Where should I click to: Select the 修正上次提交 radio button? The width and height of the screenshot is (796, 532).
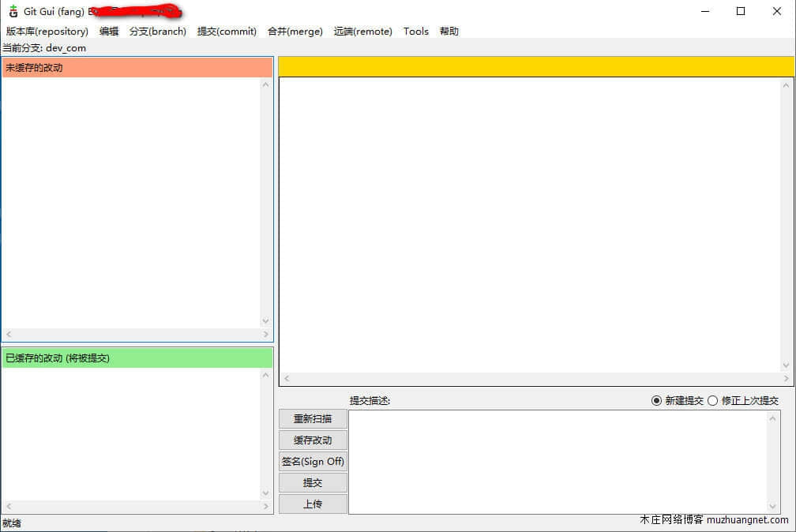[x=712, y=401]
